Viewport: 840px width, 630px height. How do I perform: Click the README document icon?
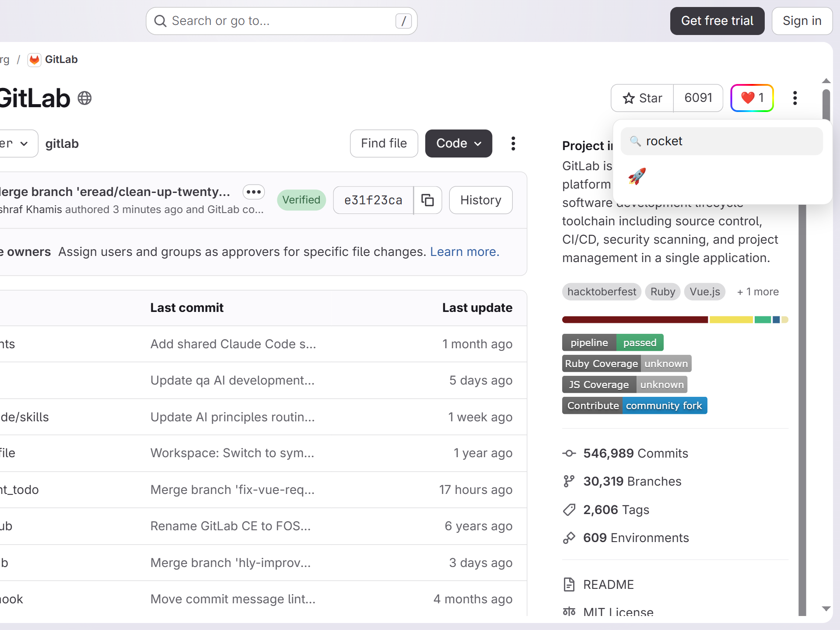pos(569,584)
